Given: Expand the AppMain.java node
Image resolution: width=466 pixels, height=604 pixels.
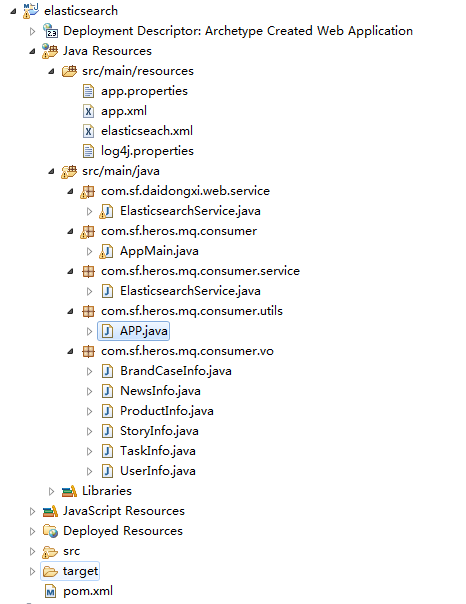Looking at the screenshot, I should pyautogui.click(x=89, y=252).
